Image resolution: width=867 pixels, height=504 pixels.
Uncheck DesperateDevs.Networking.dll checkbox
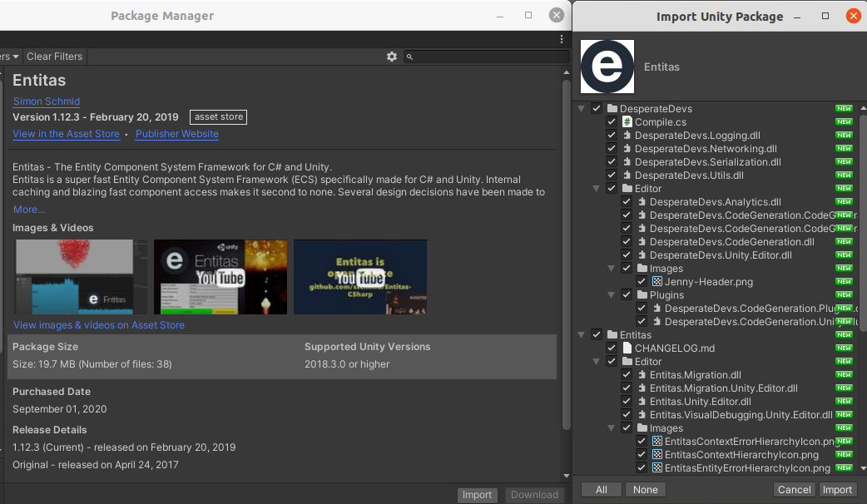[611, 148]
